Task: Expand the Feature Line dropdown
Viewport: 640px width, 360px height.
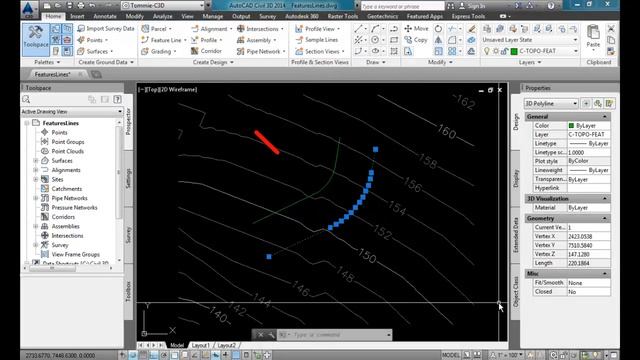Action: pyautogui.click(x=185, y=40)
